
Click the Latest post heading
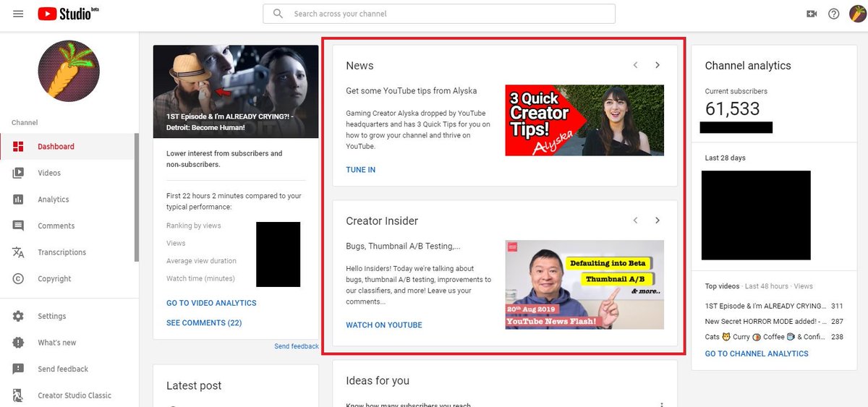[x=194, y=386]
